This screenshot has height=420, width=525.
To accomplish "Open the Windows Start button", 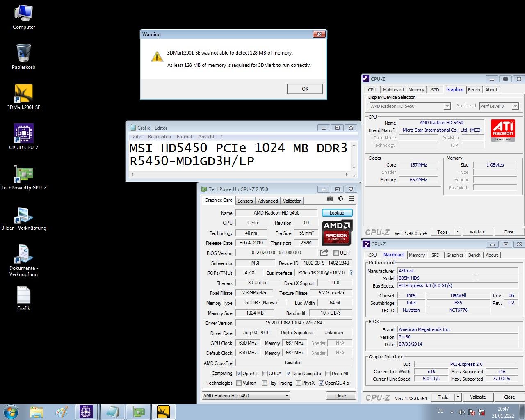I will pos(11,412).
